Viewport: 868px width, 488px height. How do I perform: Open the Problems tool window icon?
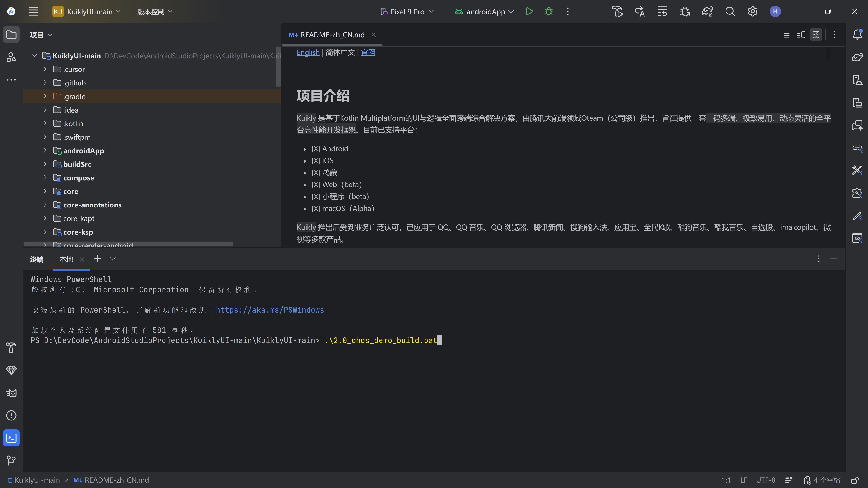tap(11, 415)
